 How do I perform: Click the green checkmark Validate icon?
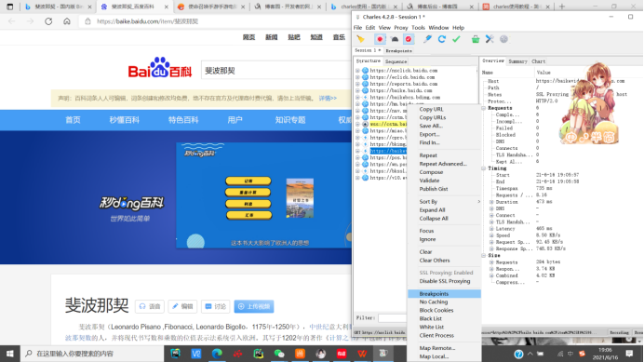(456, 39)
